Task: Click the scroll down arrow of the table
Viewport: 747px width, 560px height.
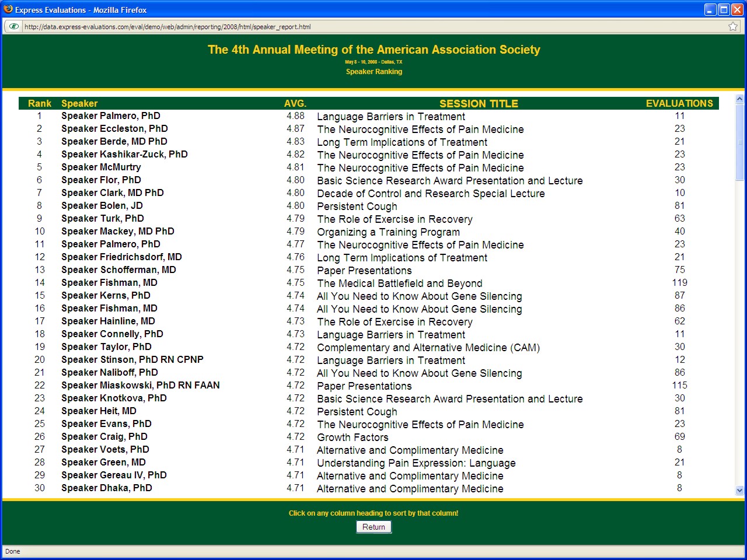Action: click(739, 491)
